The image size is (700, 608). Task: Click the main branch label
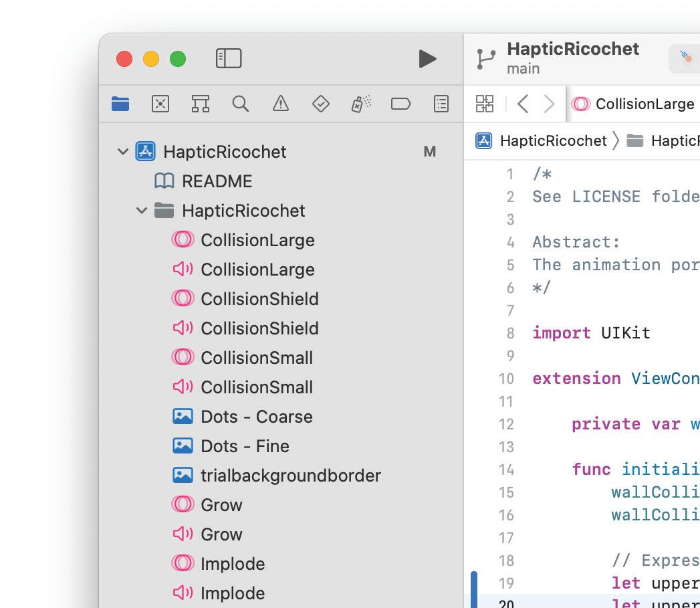pyautogui.click(x=523, y=69)
